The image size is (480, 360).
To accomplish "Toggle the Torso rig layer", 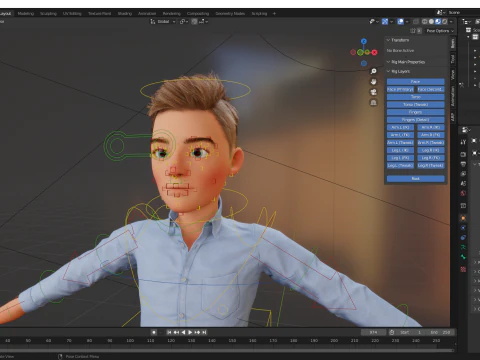I will 415,97.
